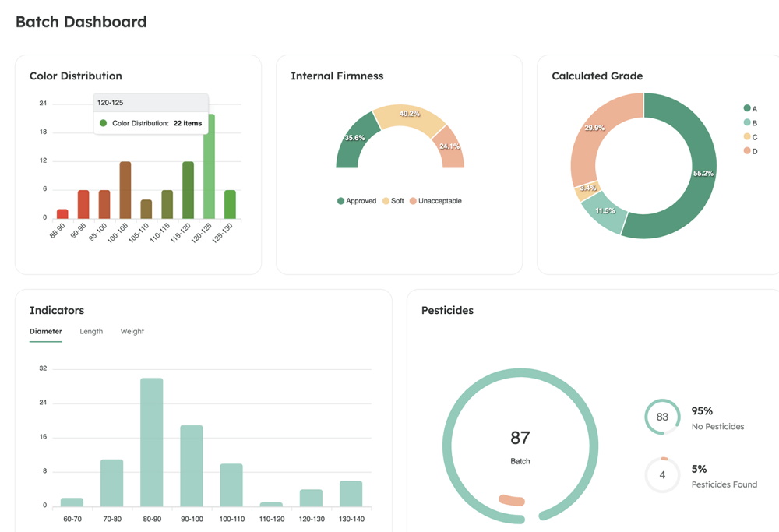Select the 100-105 Color Distribution bar
The height and width of the screenshot is (532, 779).
click(x=125, y=190)
